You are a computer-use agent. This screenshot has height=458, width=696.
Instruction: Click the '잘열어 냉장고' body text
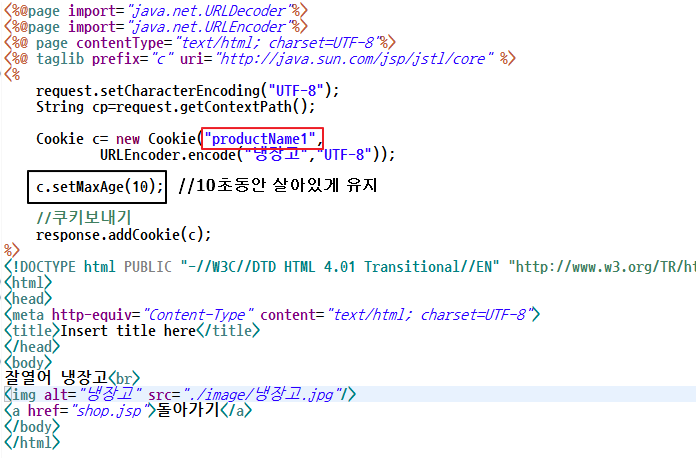coord(56,378)
